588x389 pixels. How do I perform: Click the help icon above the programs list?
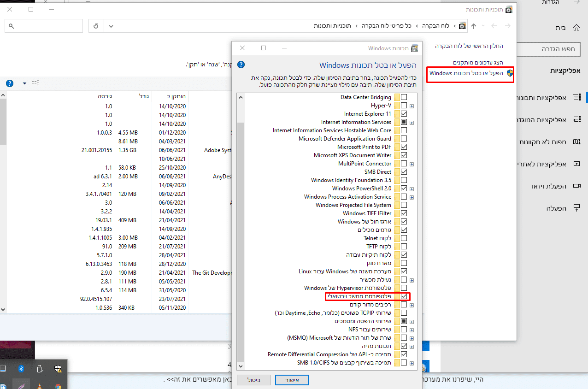coord(10,83)
